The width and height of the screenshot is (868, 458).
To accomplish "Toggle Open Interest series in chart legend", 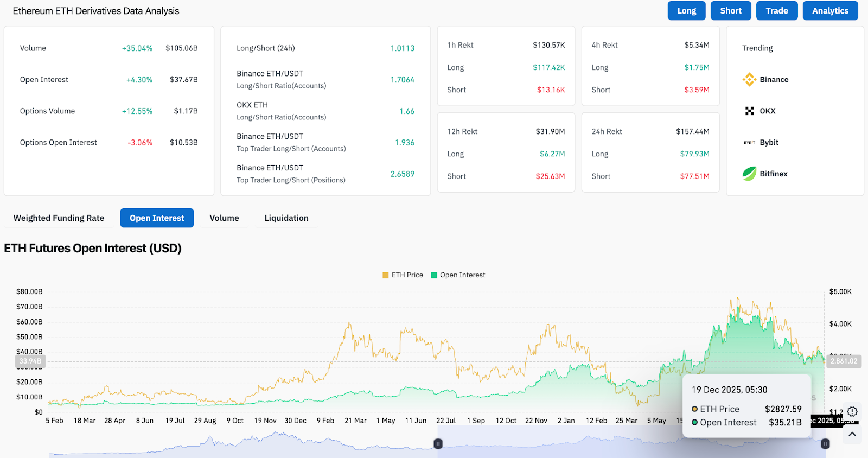I will tap(458, 275).
